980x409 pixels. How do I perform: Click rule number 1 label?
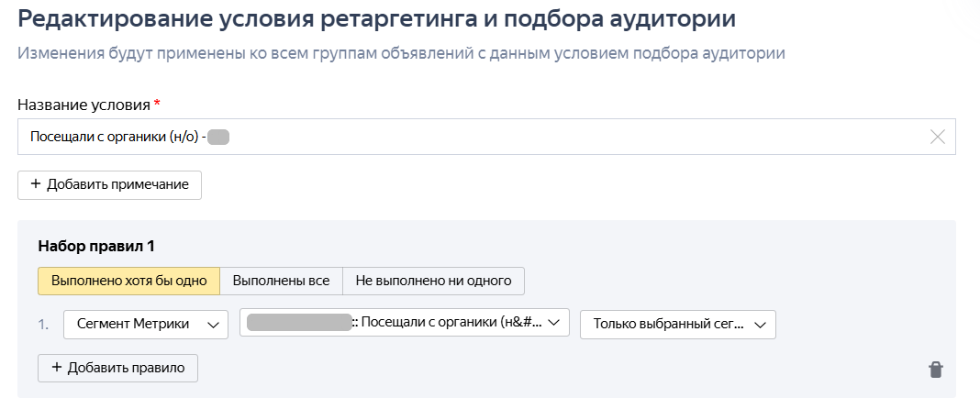tap(44, 325)
